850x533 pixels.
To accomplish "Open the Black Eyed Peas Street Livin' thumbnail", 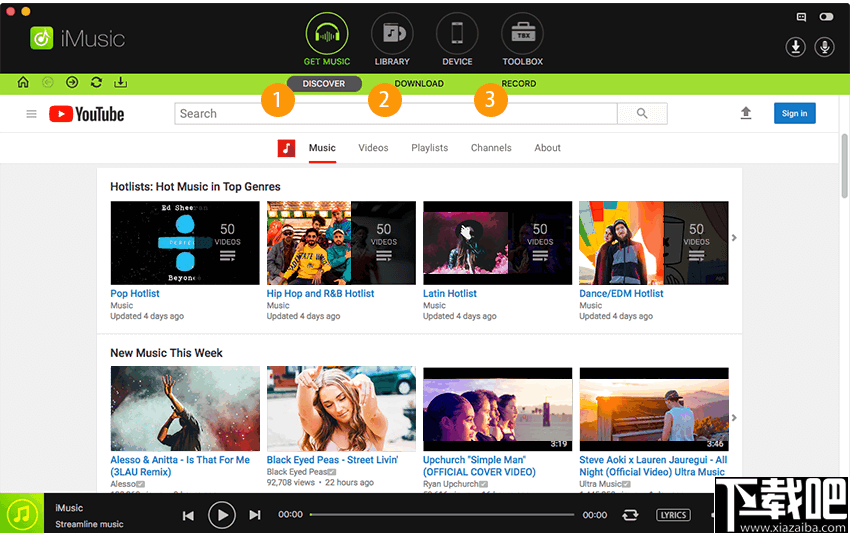I will pos(341,408).
